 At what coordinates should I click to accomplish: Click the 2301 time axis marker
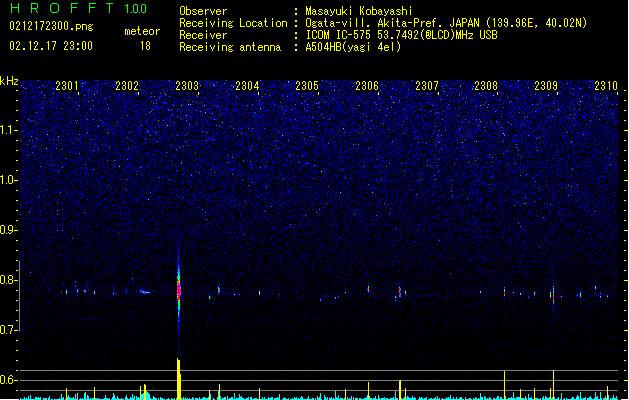pyautogui.click(x=67, y=85)
